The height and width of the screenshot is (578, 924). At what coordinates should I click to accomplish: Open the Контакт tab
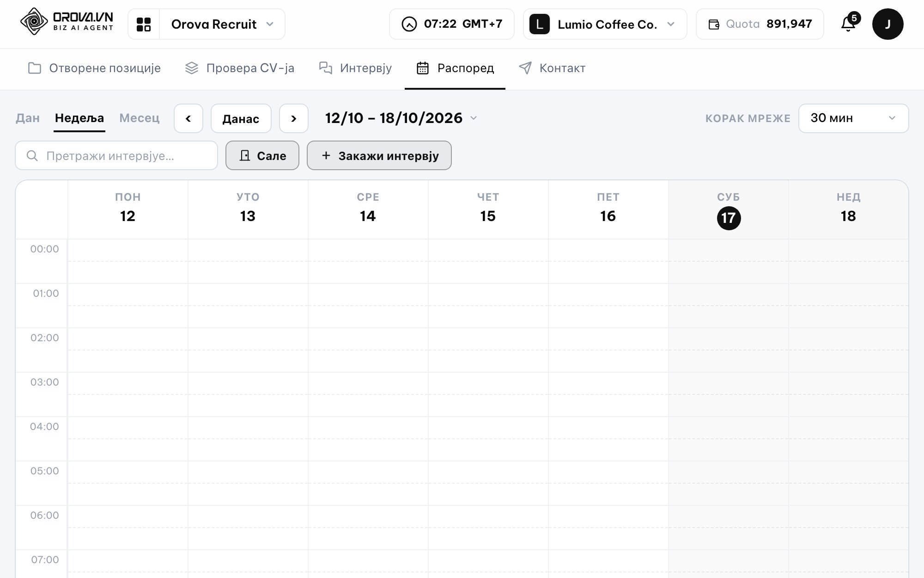tap(552, 68)
